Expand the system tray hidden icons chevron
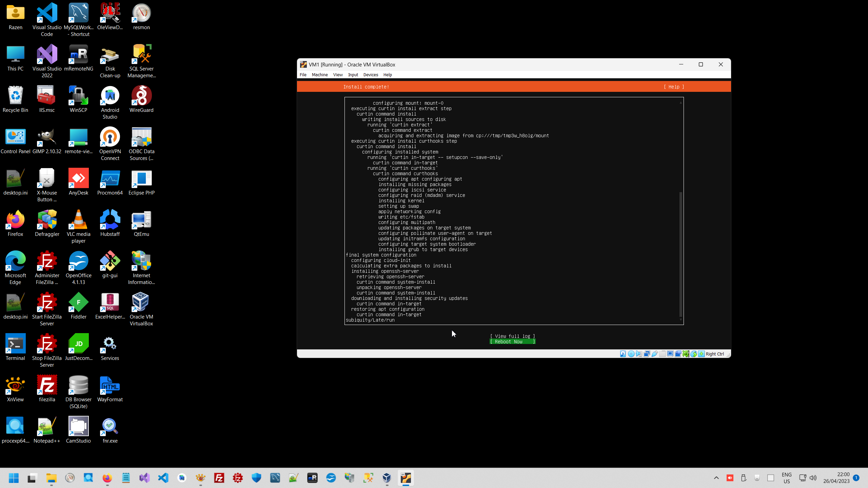Viewport: 868px width, 488px height. [x=716, y=478]
